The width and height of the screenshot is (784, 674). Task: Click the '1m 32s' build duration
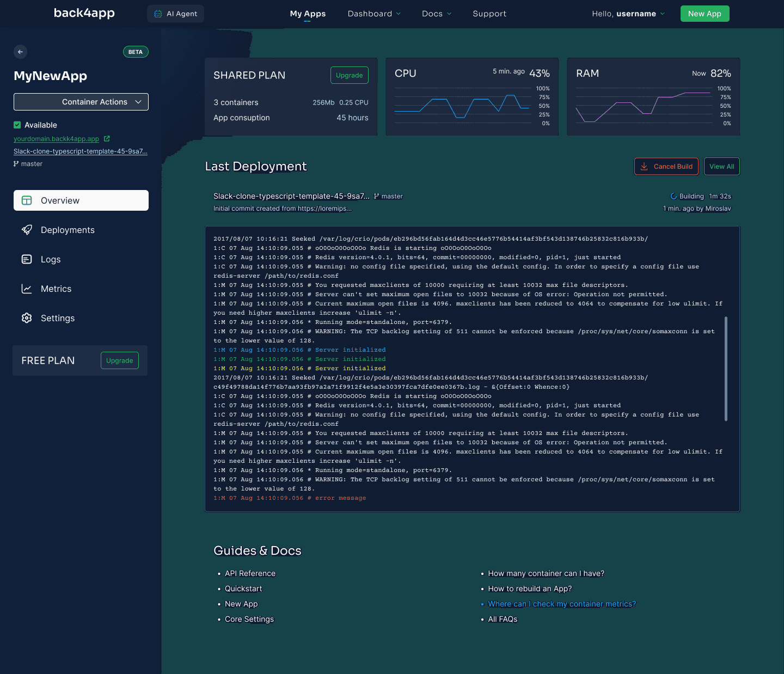(x=720, y=197)
